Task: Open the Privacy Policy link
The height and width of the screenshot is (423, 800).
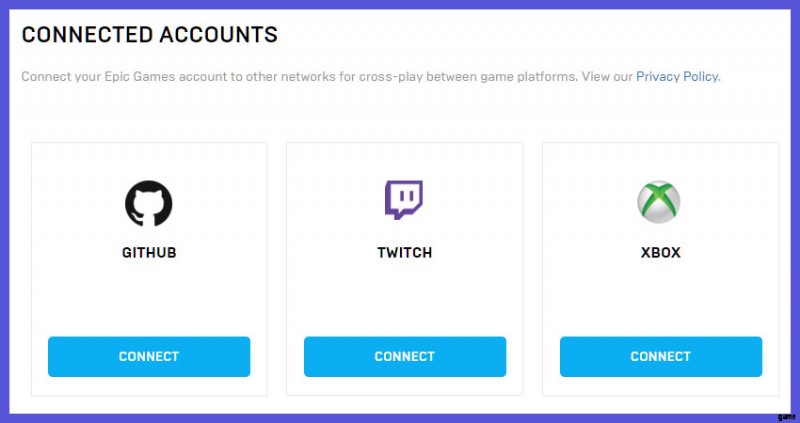Action: point(677,77)
